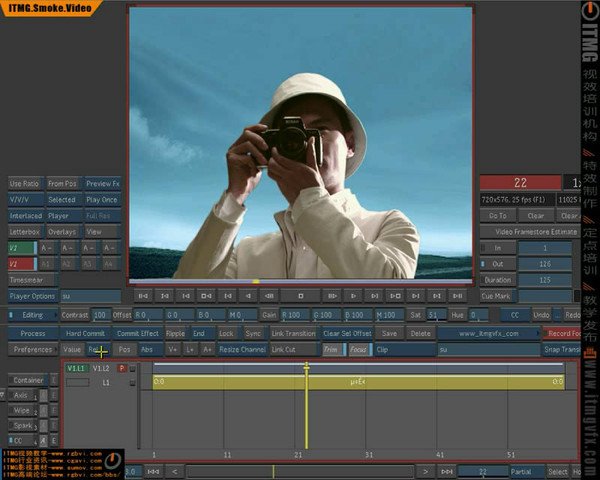The height and width of the screenshot is (480, 600).
Task: Open the Preferences menu
Action: pyautogui.click(x=33, y=350)
